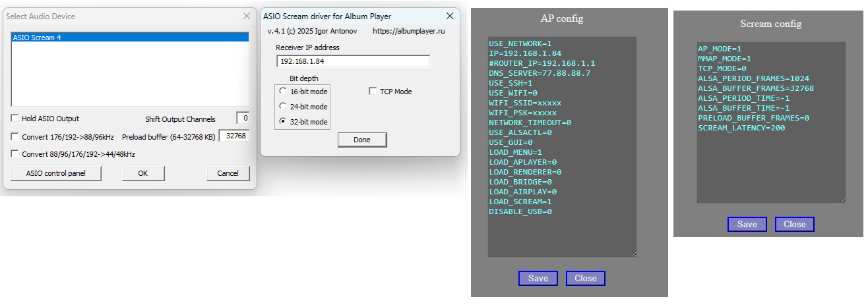Click the Shift Output Channels field
Screen dimensions: 868x305
click(x=243, y=119)
